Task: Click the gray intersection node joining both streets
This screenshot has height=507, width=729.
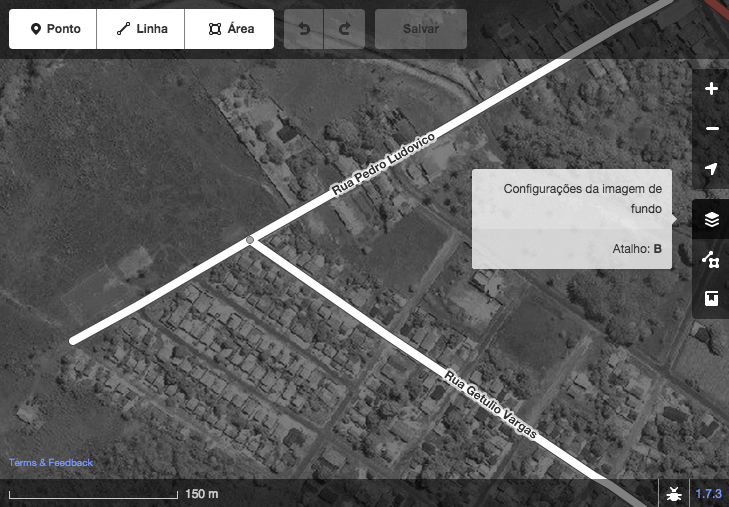Action: click(x=250, y=240)
